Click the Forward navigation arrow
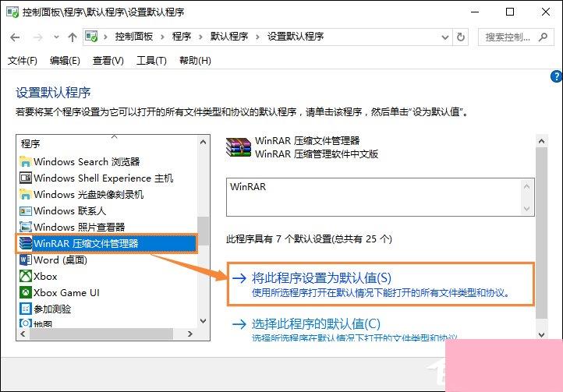563x392 pixels. 37,37
